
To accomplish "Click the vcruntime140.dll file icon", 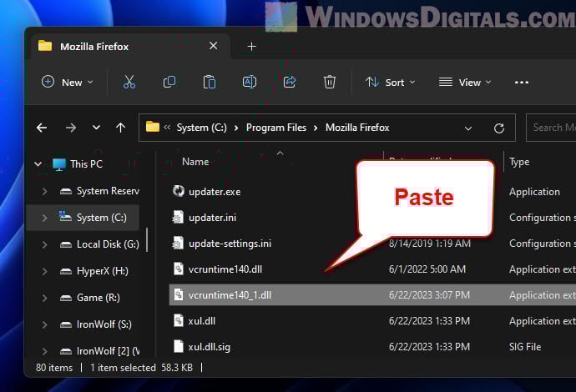I will tap(178, 269).
